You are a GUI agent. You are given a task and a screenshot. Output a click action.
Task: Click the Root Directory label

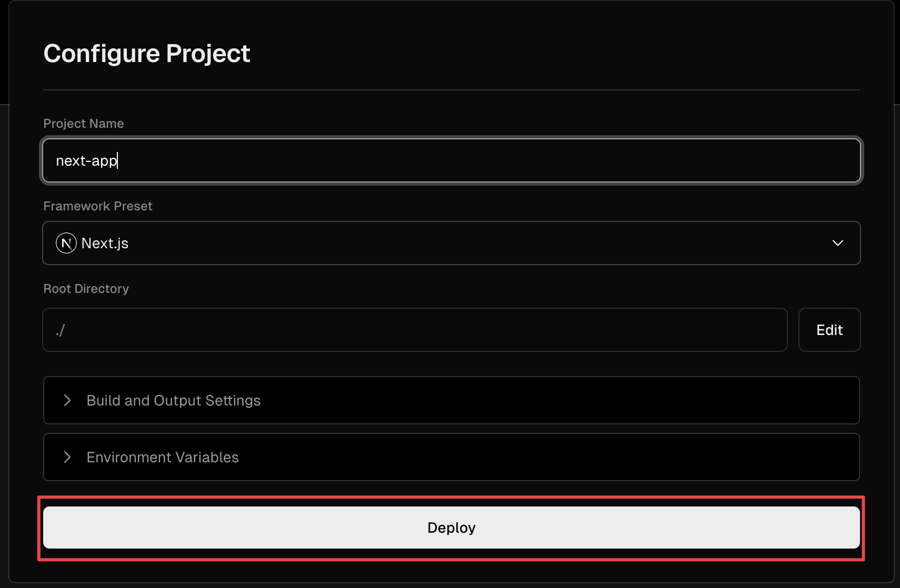[86, 289]
